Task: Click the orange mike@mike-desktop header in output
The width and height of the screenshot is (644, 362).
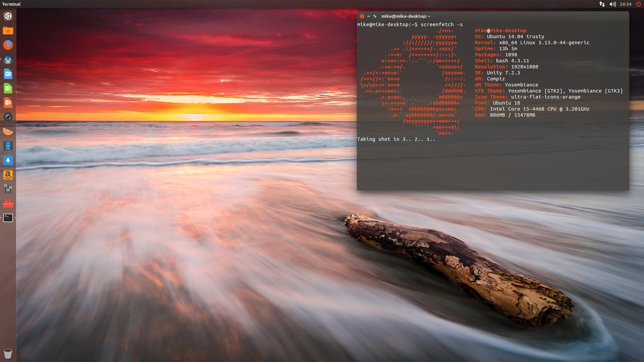Action: click(500, 31)
